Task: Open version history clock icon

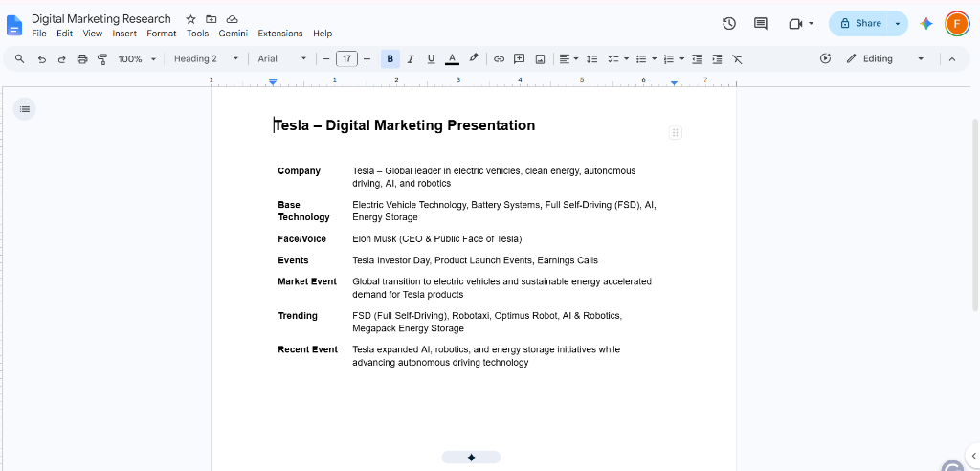Action: [728, 24]
